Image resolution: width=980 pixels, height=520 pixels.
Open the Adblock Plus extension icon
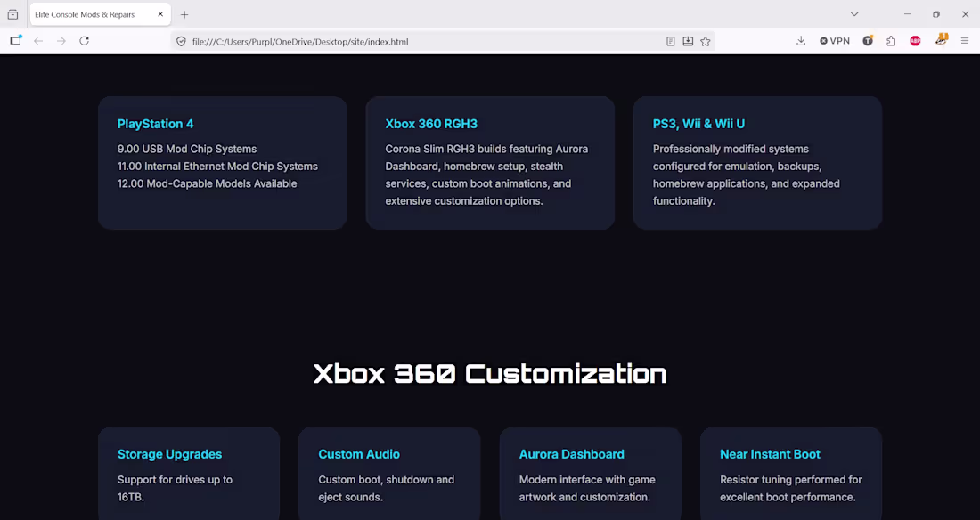915,41
